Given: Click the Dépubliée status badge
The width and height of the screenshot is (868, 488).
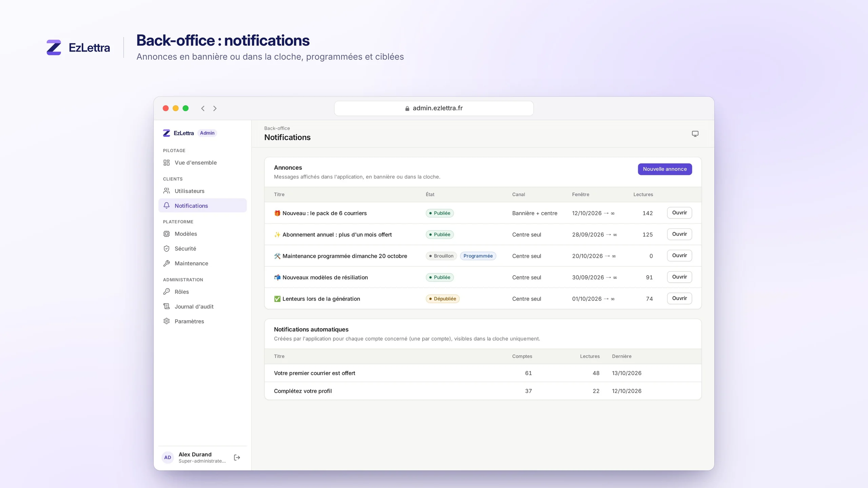Looking at the screenshot, I should click(442, 299).
